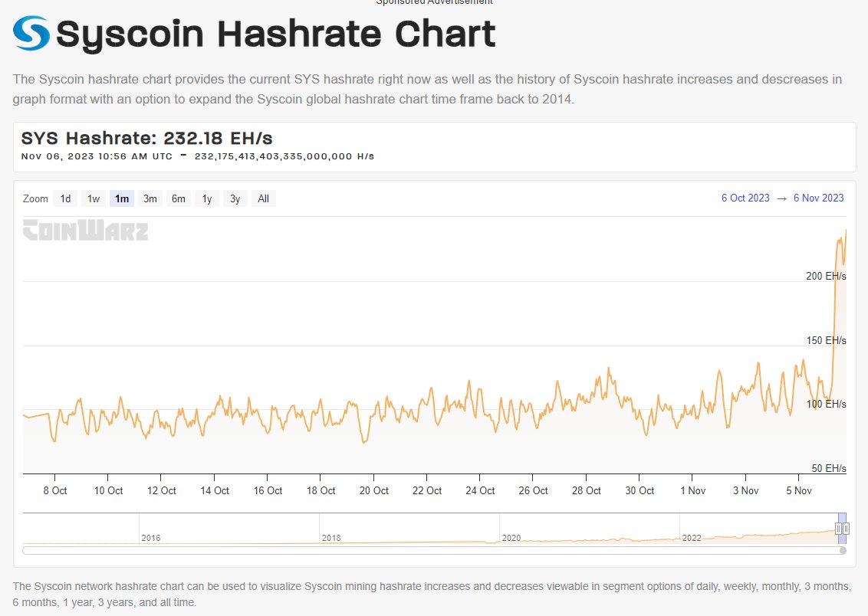Click the 2020 marker in the mini-chart
The width and height of the screenshot is (868, 616).
pos(510,538)
